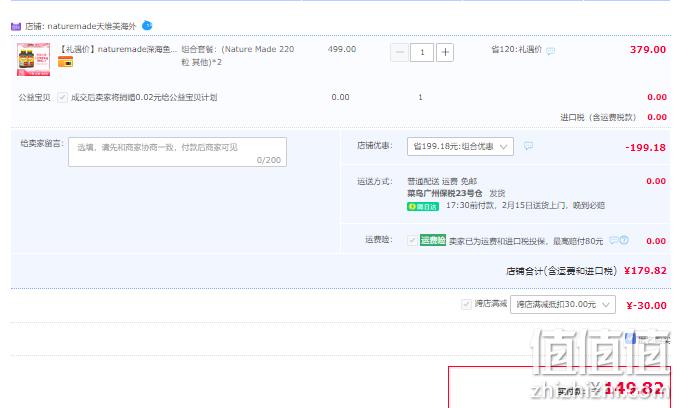Click the discount amount -199.18
The width and height of the screenshot is (680, 408).
(645, 147)
